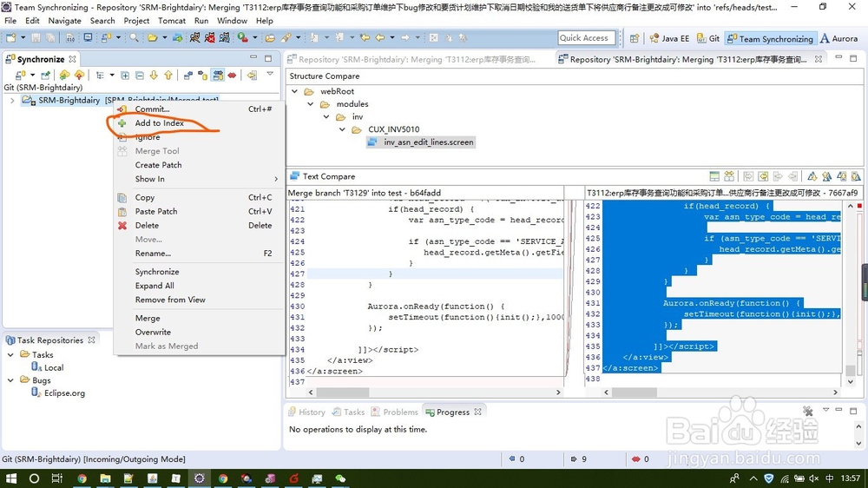Collapse the inv folder
This screenshot has width=868, height=488.
(326, 117)
